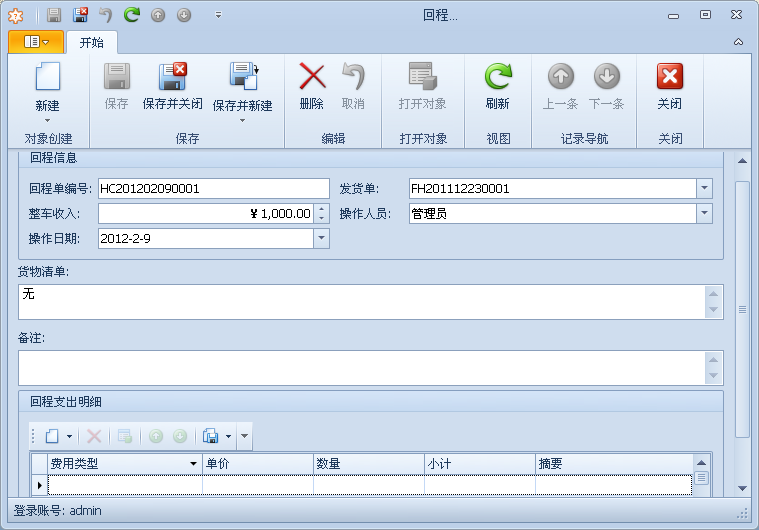Click the undo arrow in quick access bar
Image resolution: width=759 pixels, height=530 pixels.
(105, 15)
